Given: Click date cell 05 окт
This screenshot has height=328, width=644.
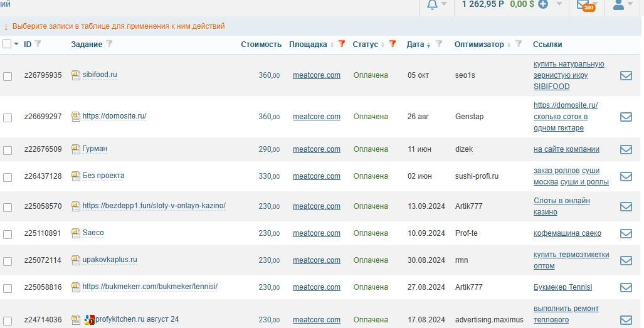Looking at the screenshot, I should (418, 75).
